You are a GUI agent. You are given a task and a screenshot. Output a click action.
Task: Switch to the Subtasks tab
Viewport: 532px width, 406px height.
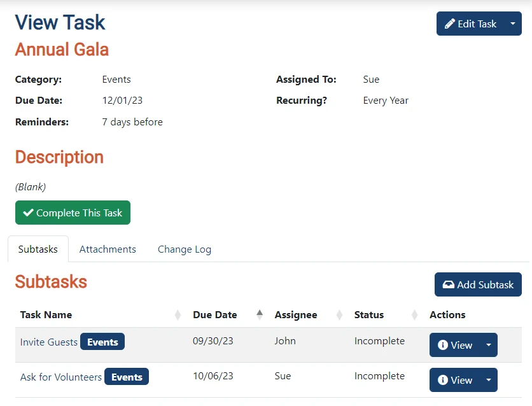pos(38,249)
